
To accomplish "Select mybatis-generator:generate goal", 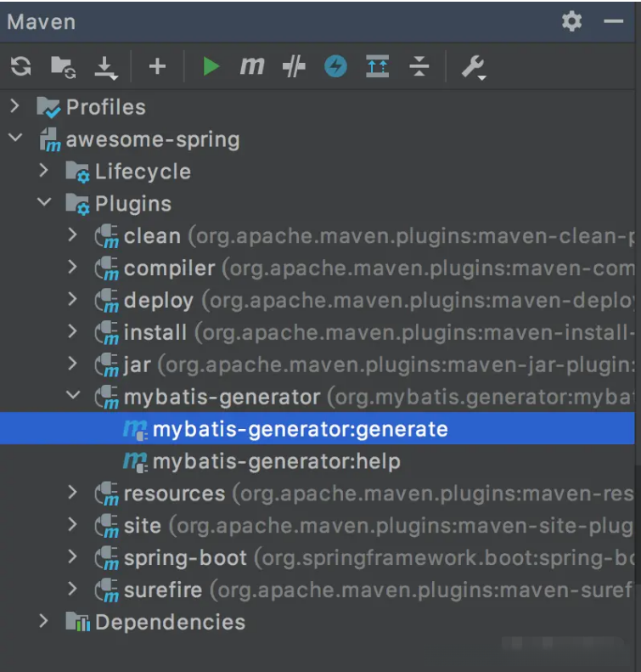I will pos(318,428).
